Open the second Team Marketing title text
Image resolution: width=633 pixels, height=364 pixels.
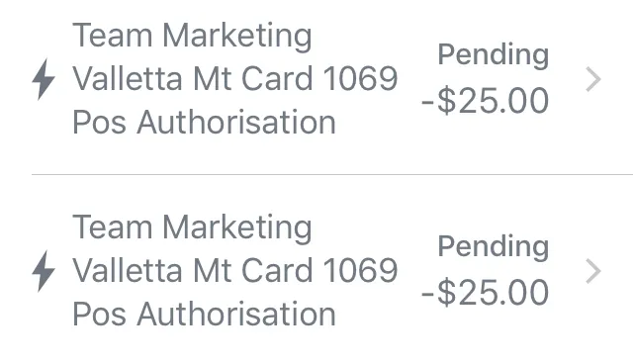pyautogui.click(x=192, y=228)
